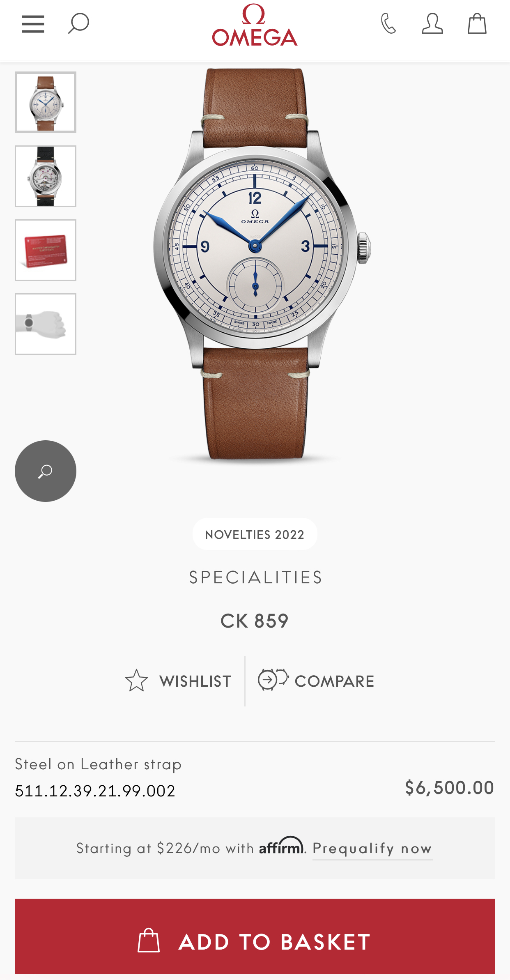Go to the Omega logo home link

(x=255, y=25)
